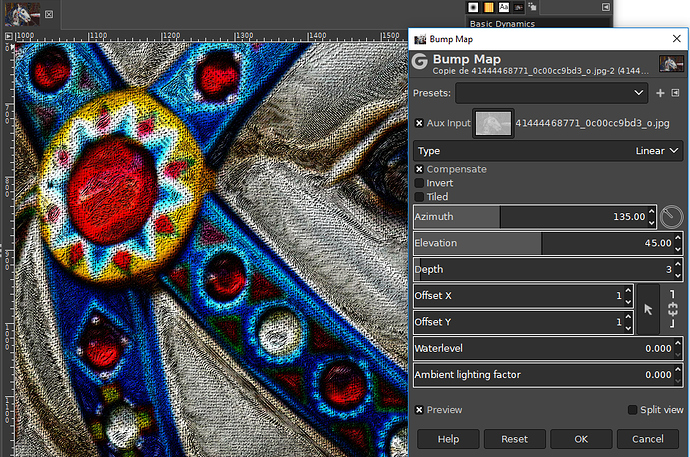Decrease Offset Y with the down arrow
Image resolution: width=690 pixels, height=457 pixels.
click(x=628, y=328)
